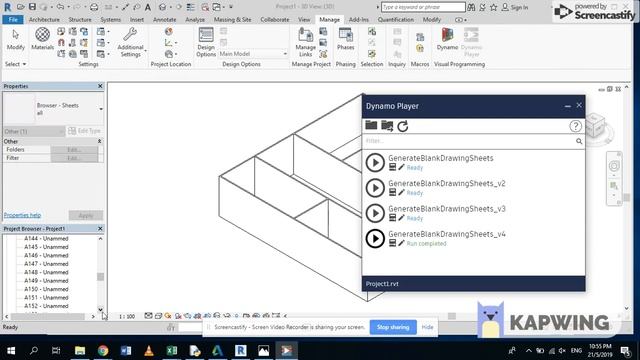Screen dimensions: 640x360
Task: Select sheet A148 - Unnamed in Project Browser
Action: coord(46,272)
